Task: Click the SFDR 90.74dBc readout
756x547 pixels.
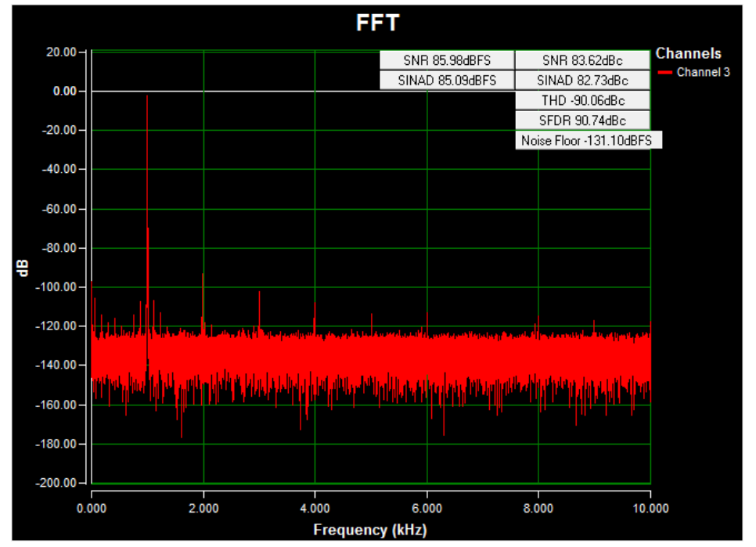Action: coord(582,121)
